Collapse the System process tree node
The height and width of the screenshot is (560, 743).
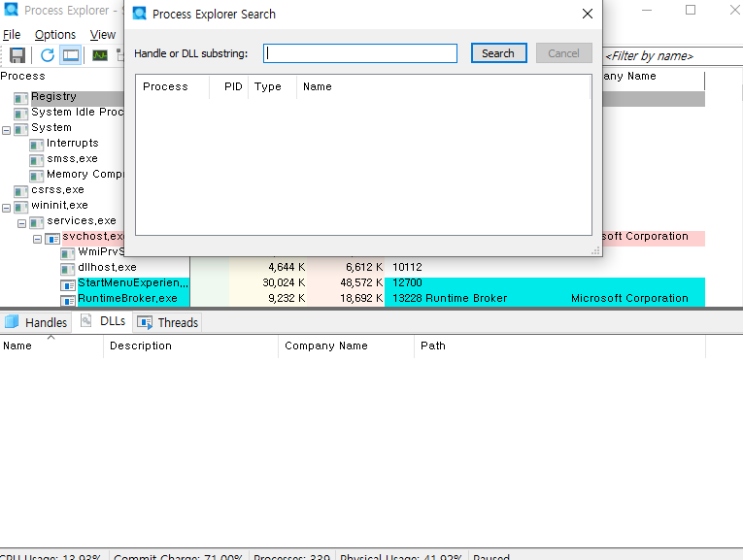point(7,128)
